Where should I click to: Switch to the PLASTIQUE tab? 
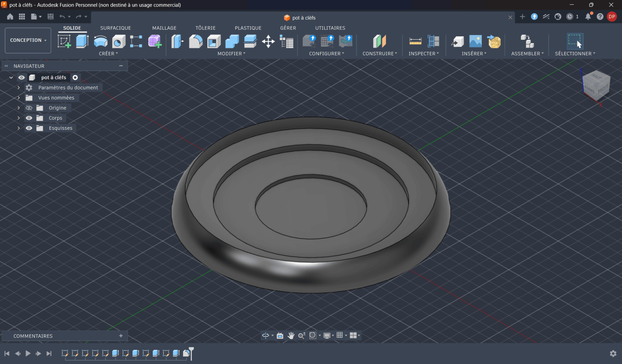(x=248, y=28)
